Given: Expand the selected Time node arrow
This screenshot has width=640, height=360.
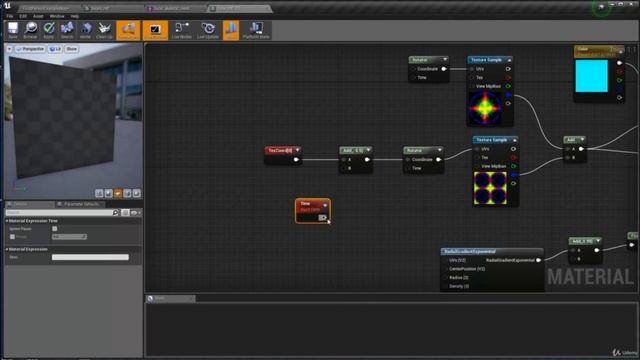Looking at the screenshot, I should pos(325,205).
